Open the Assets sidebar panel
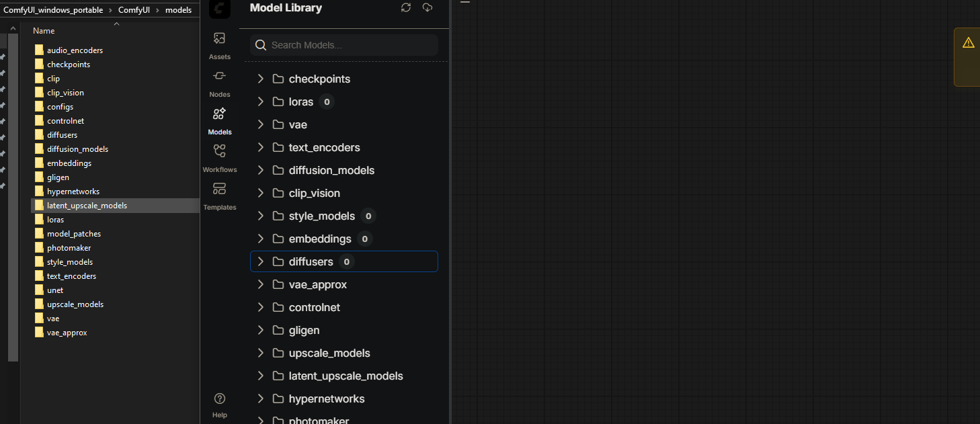This screenshot has height=424, width=980. (x=220, y=46)
